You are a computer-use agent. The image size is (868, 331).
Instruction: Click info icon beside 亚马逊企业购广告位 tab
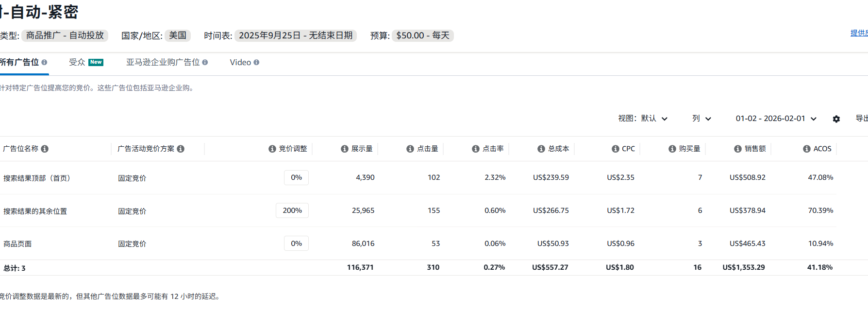(x=205, y=62)
